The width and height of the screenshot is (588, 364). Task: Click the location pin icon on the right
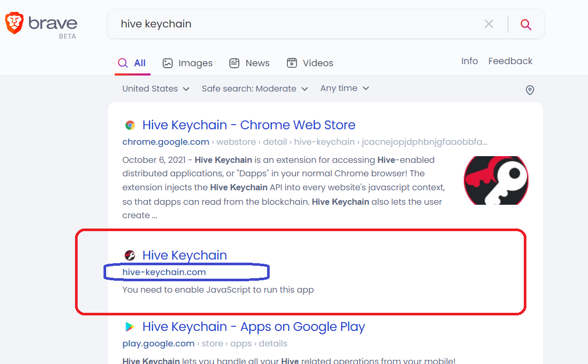point(530,89)
